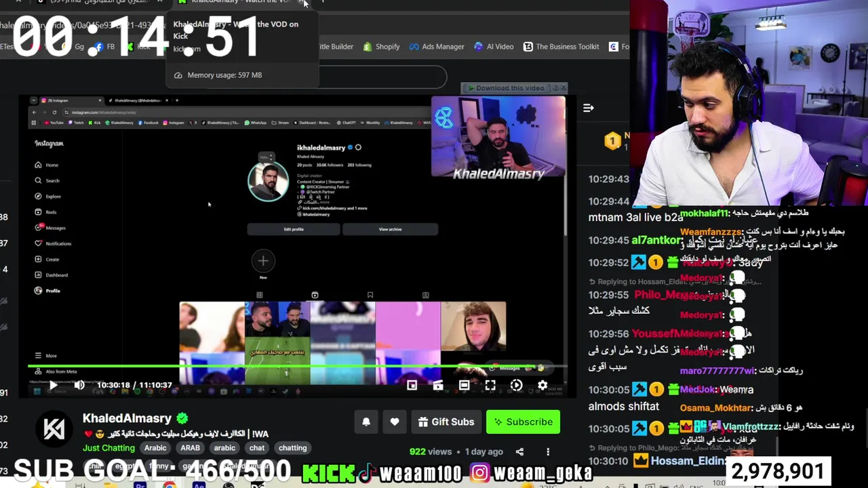Screen dimensions: 868x488
Task: Click the verified badge next to KhaledAlmasry
Action: [182, 418]
